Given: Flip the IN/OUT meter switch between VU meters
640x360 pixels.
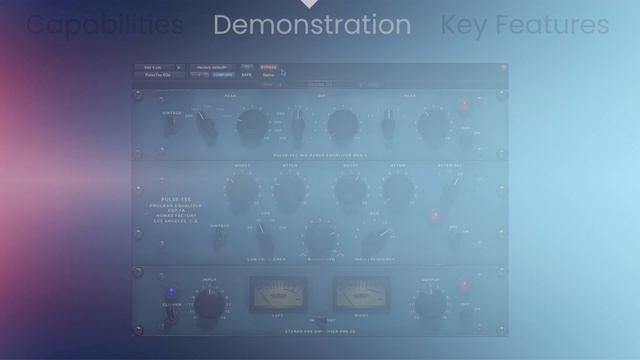Looking at the screenshot, I should point(321,322).
